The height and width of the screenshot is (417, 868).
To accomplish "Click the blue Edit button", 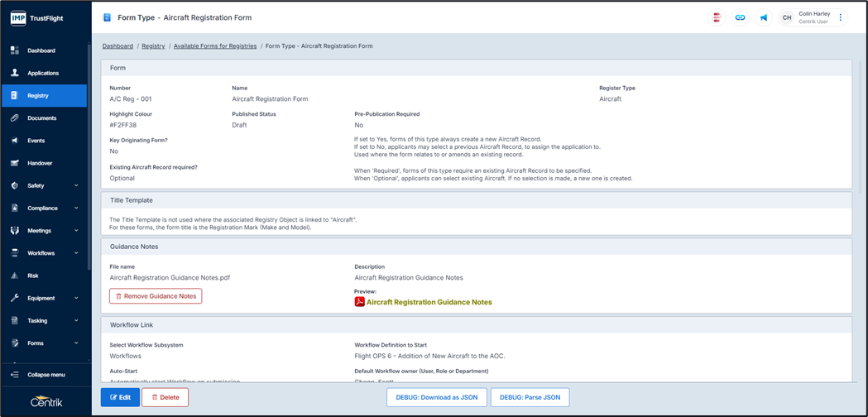I will [120, 397].
